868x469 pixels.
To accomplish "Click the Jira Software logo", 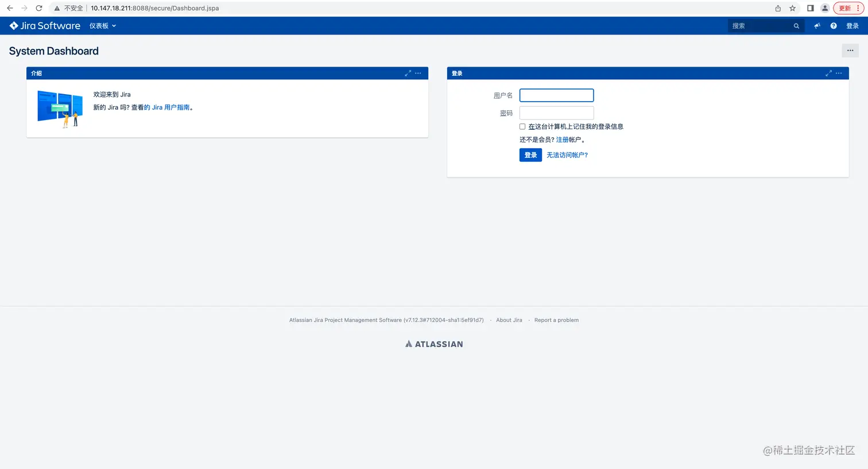I will tap(45, 26).
